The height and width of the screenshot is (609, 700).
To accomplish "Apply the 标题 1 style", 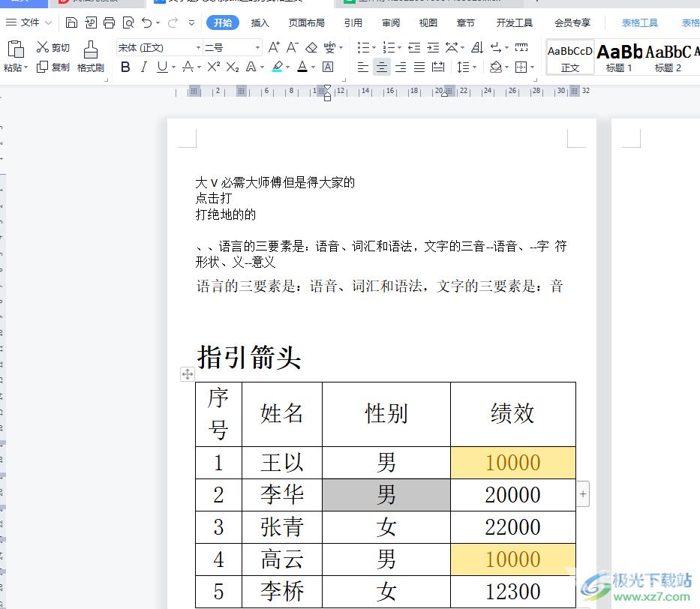I will (619, 58).
